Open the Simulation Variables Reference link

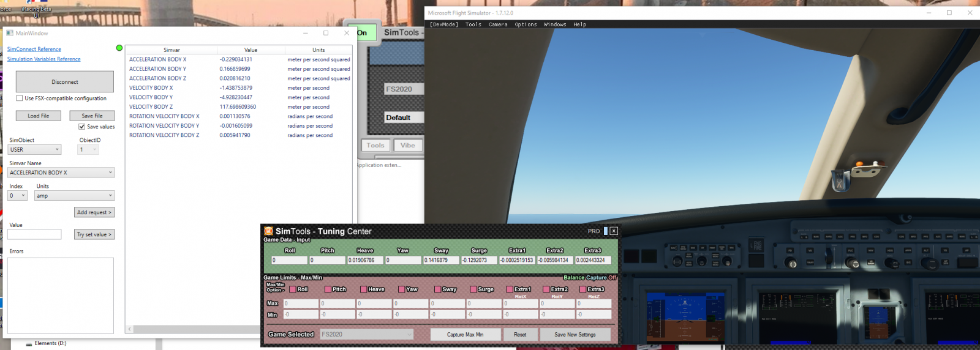[43, 59]
